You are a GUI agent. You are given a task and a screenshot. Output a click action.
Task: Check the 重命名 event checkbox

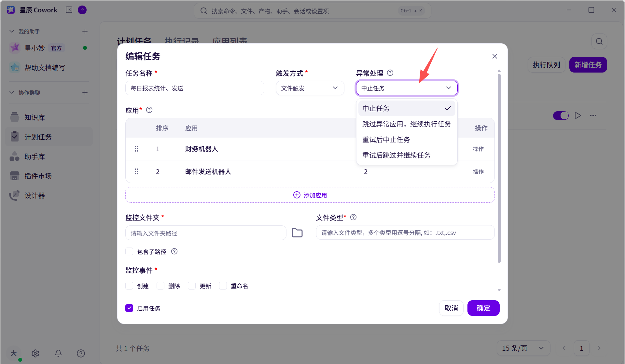point(223,286)
